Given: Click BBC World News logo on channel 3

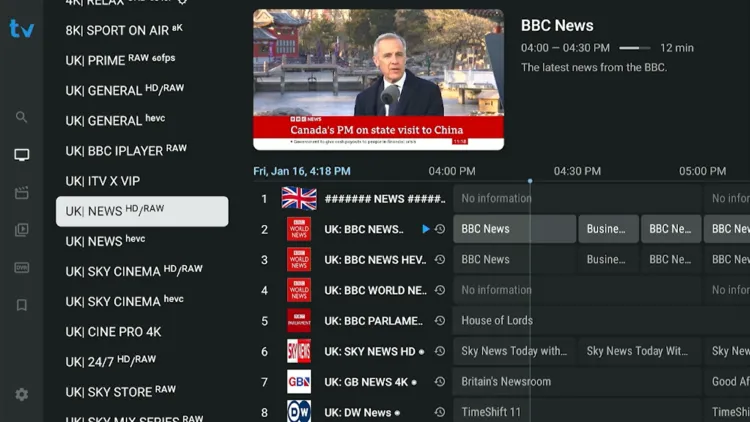Looking at the screenshot, I should [299, 259].
